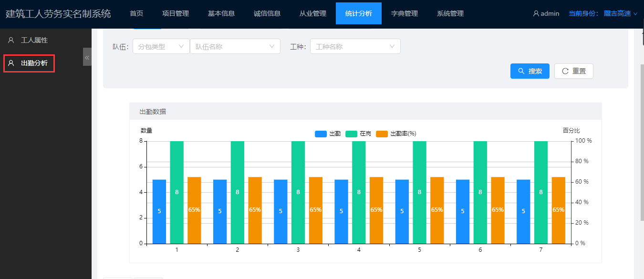This screenshot has width=644, height=279.
Task: Toggle the 出勤 legend series
Action: (x=328, y=134)
